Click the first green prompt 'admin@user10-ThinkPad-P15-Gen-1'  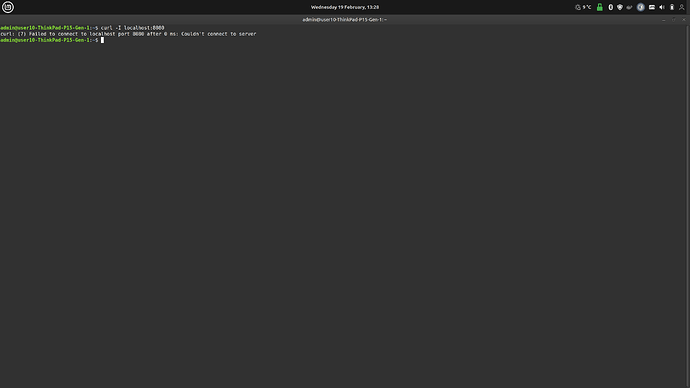(x=45, y=28)
